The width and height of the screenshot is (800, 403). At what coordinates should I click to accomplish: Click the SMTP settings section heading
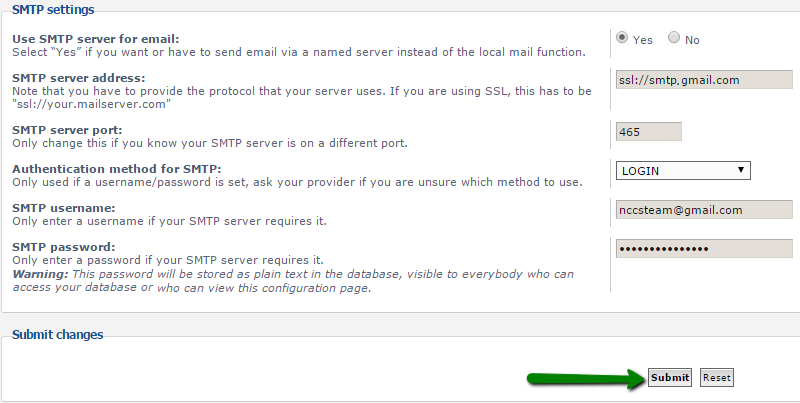coord(53,10)
